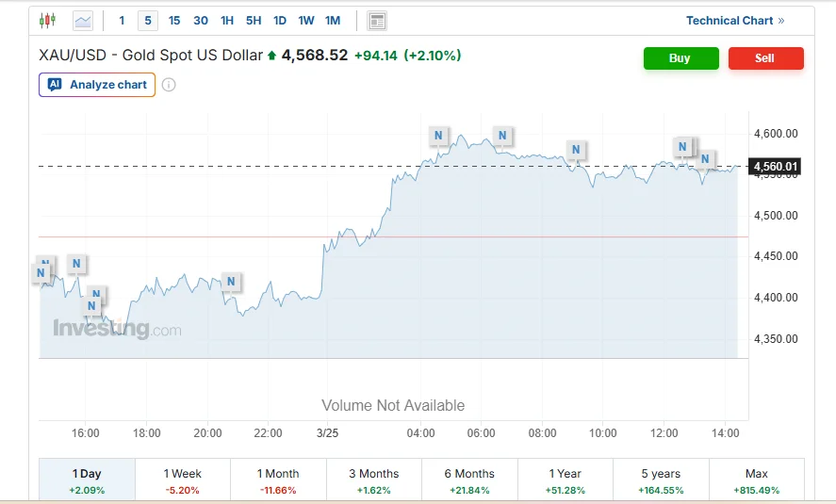This screenshot has height=504, width=836.
Task: Open the news marker just after 06:00
Action: (502, 136)
